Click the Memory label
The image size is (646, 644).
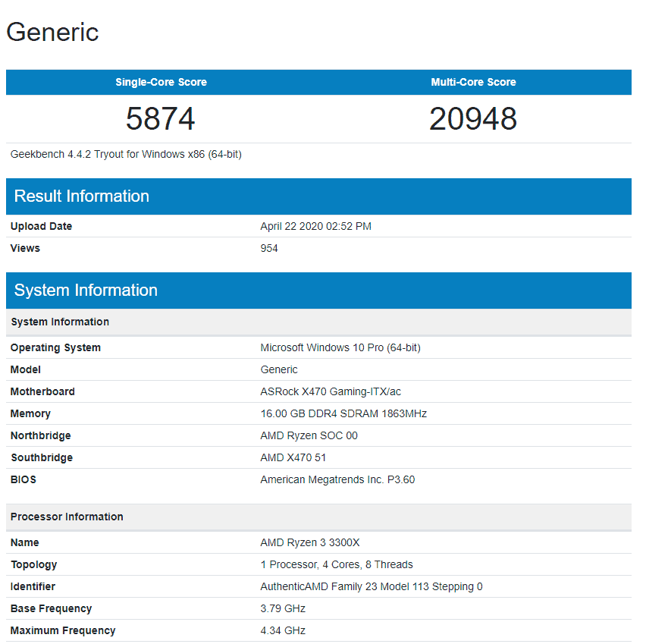(30, 413)
